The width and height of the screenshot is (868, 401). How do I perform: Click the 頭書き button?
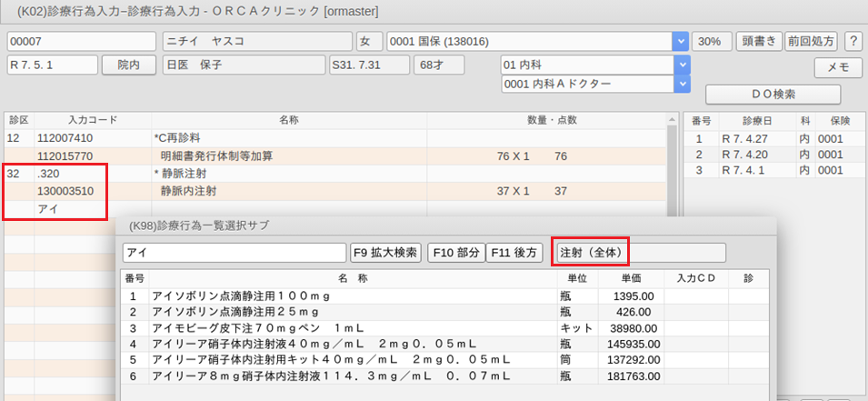click(x=757, y=42)
